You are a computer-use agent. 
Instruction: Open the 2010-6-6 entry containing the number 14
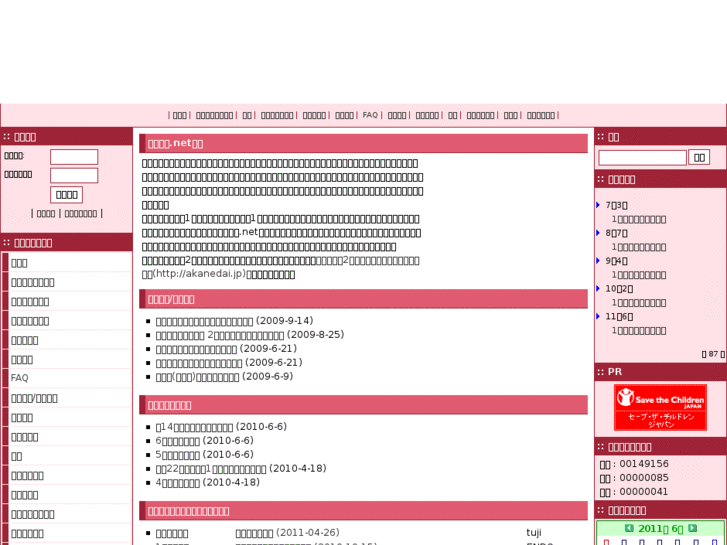tap(194, 427)
